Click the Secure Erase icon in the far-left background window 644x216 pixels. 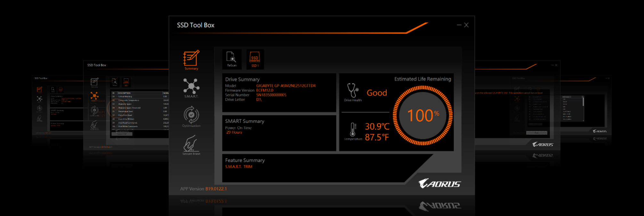pyautogui.click(x=39, y=119)
